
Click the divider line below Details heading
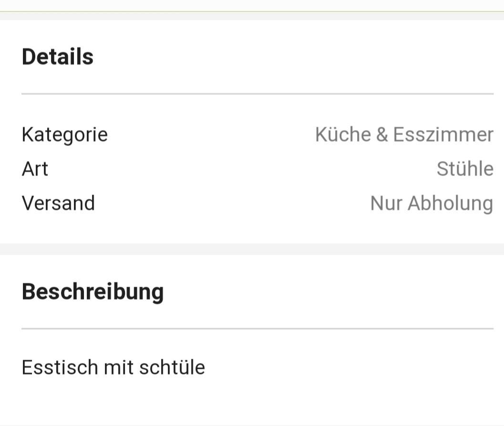(x=257, y=94)
